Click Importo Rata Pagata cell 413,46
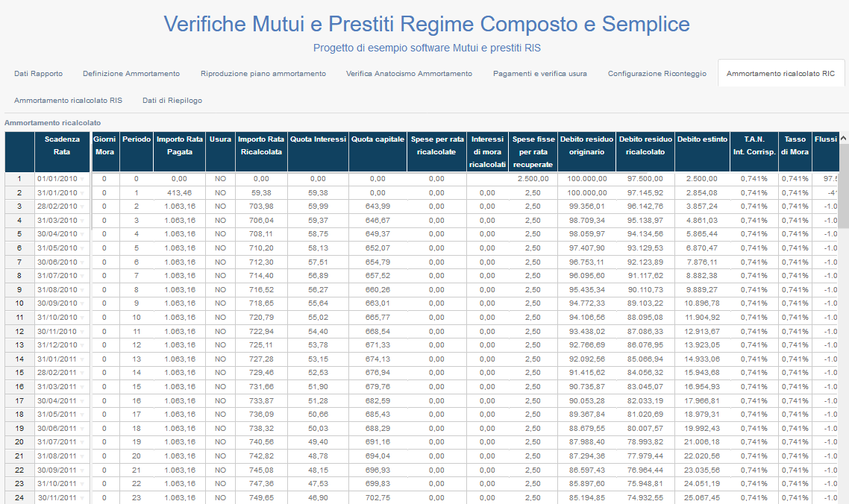 click(x=179, y=192)
